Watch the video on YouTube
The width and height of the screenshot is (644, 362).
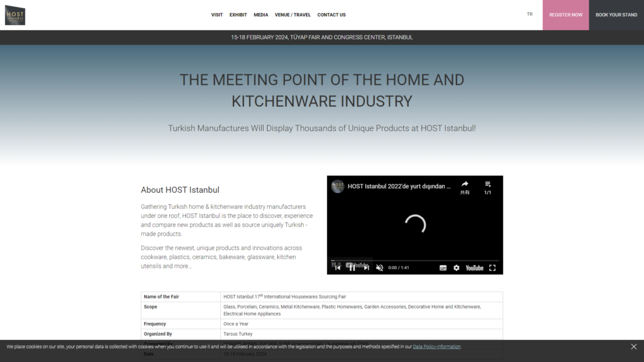tap(474, 268)
